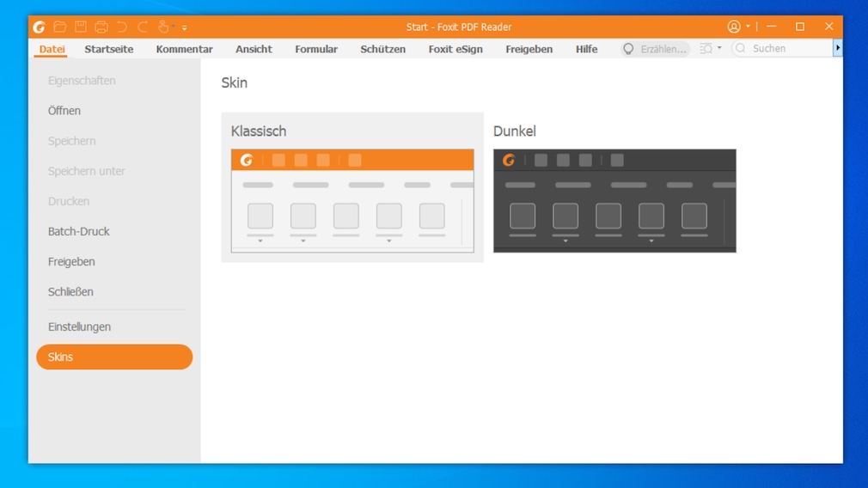Screen dimensions: 868x488
Task: Click the printer icon in quick access toolbar
Action: click(101, 27)
